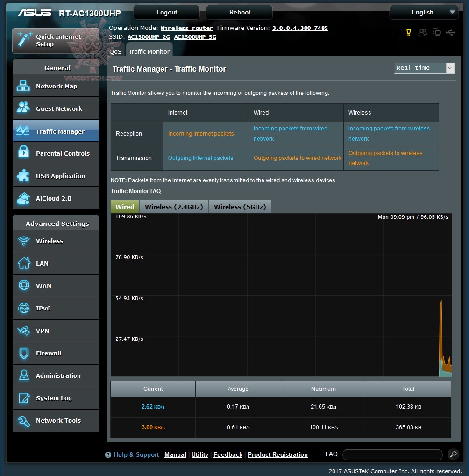Click the maximum value 21.65 KB/s
The width and height of the screenshot is (469, 476).
click(x=323, y=406)
